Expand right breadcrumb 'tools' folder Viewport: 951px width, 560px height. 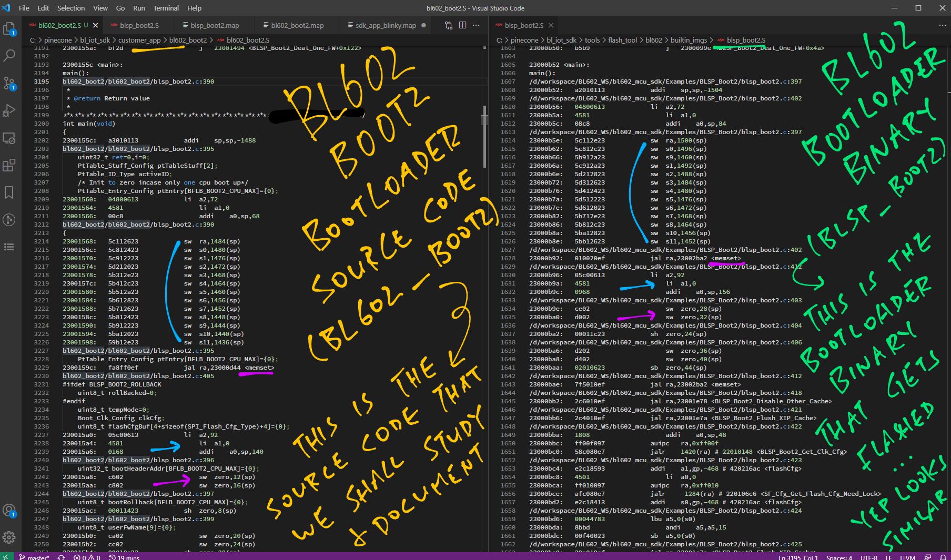pos(592,40)
